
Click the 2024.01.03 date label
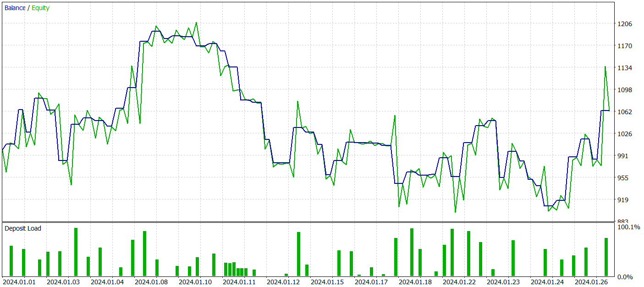(x=63, y=282)
